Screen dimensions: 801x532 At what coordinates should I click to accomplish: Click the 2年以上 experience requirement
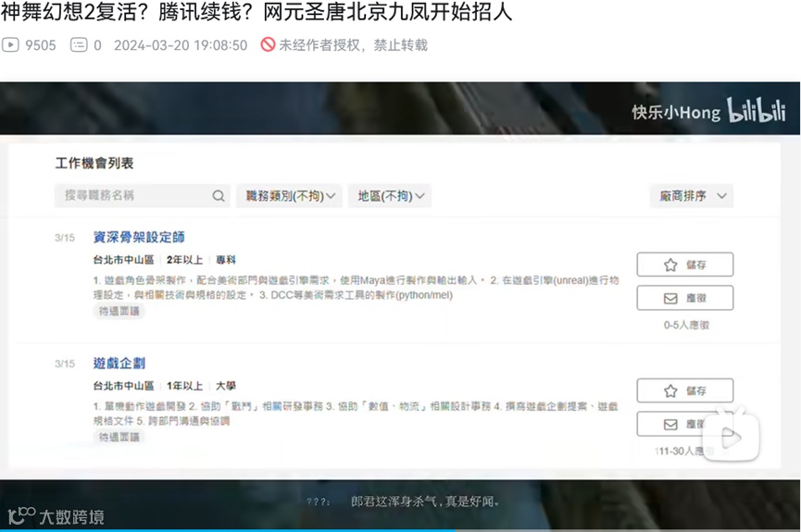185,260
